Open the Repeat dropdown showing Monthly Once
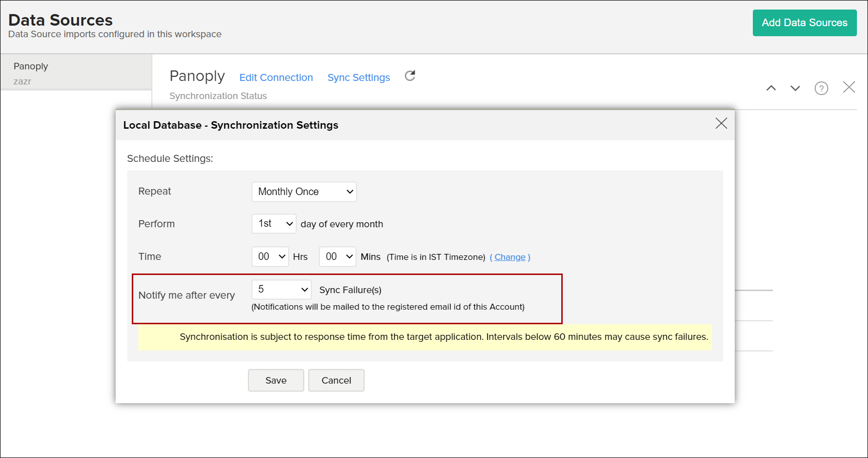Viewport: 868px width, 458px height. click(304, 192)
